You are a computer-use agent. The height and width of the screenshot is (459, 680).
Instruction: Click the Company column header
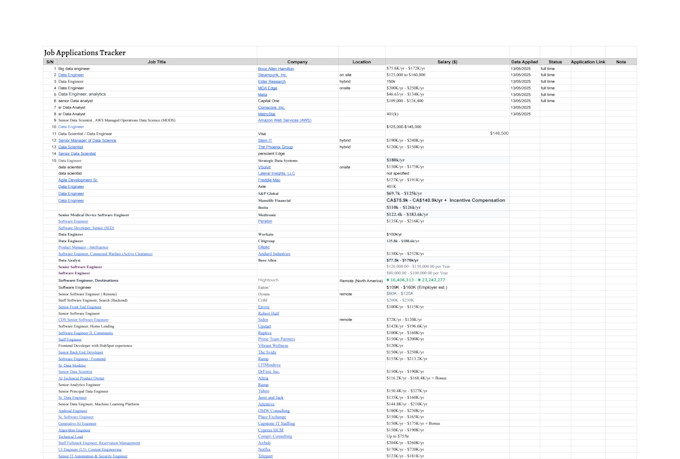point(297,62)
